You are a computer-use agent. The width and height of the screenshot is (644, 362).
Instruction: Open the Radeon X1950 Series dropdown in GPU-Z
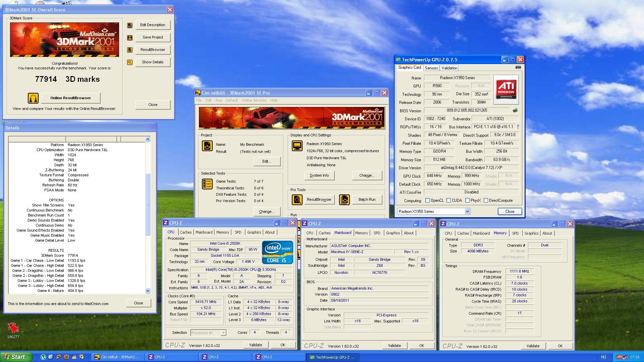467,212
